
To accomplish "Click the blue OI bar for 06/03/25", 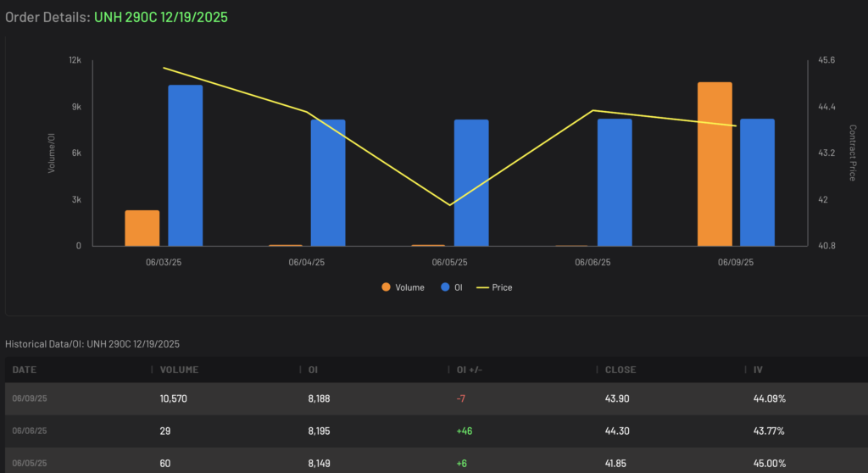I will point(186,165).
